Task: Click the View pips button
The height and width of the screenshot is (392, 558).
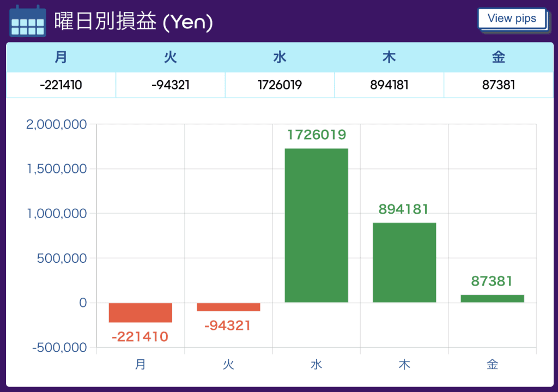Action: pos(512,19)
